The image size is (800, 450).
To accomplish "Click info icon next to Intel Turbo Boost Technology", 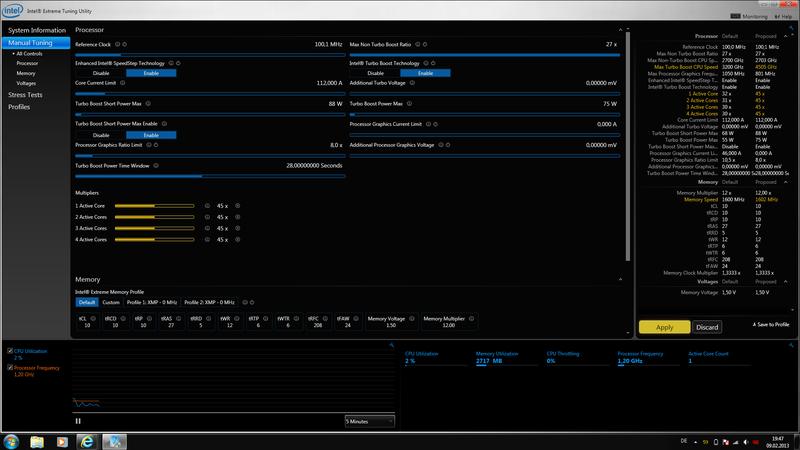I will point(426,63).
